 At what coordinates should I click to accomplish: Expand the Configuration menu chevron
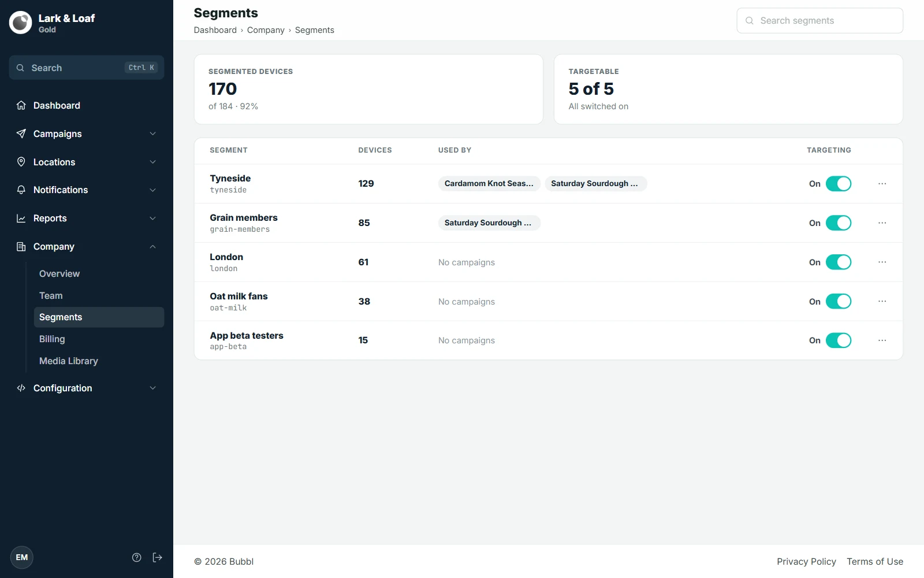point(153,388)
